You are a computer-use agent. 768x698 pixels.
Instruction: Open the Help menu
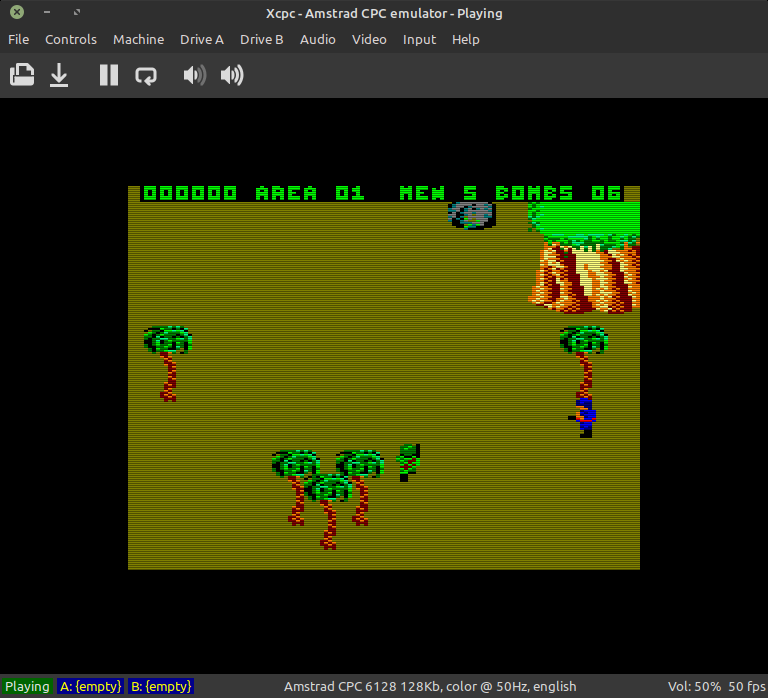tap(465, 39)
